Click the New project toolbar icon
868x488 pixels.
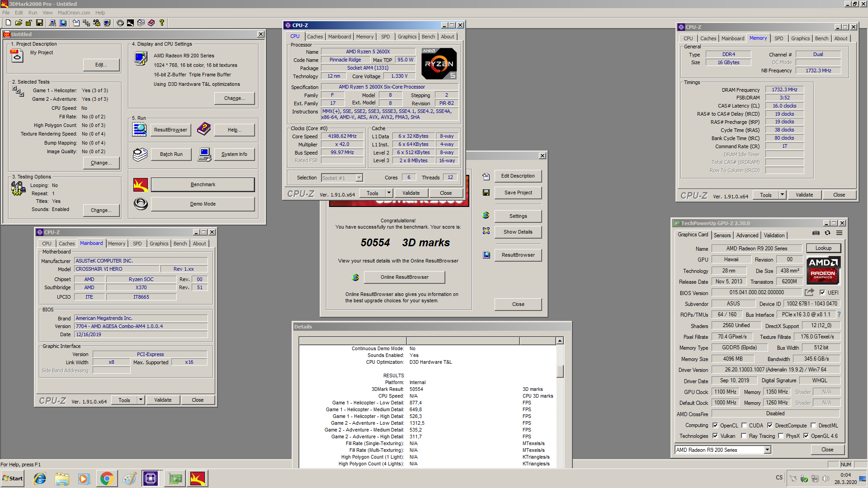click(x=8, y=23)
